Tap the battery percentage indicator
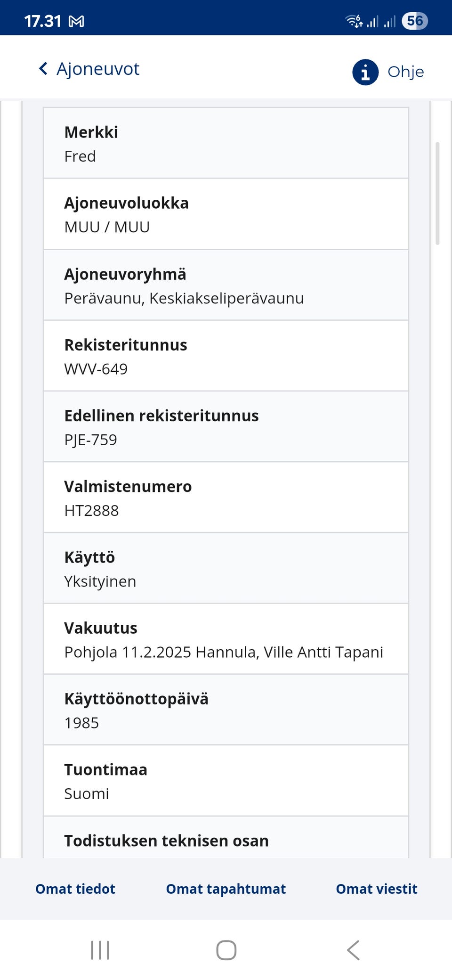 (x=415, y=20)
